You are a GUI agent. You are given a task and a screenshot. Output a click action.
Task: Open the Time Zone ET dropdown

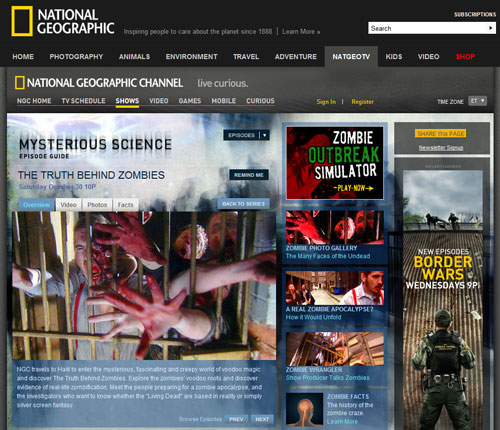[477, 101]
